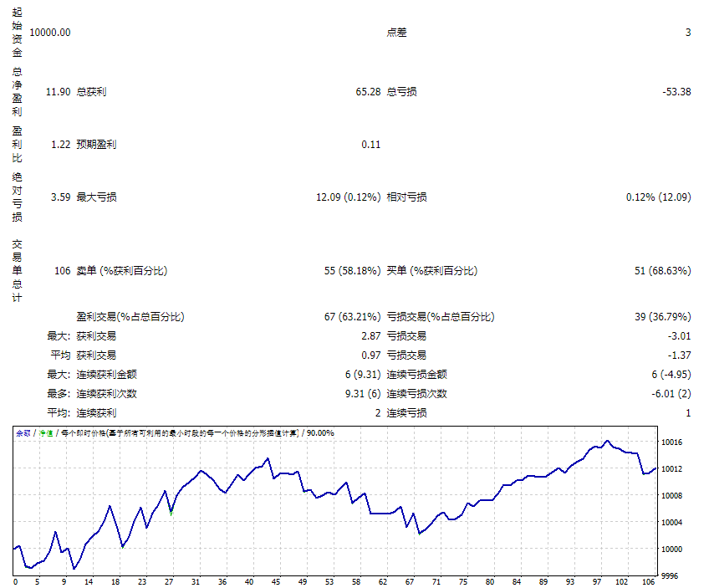
Task: Click the 连续获利次数 value 9.31 (6)
Action: click(x=366, y=392)
